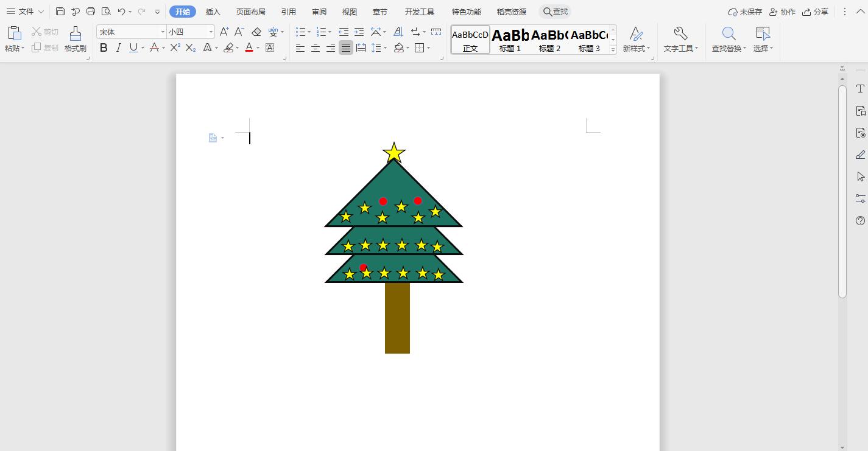This screenshot has height=451, width=868.
Task: Open sidebar settings sliders icon
Action: (860, 198)
